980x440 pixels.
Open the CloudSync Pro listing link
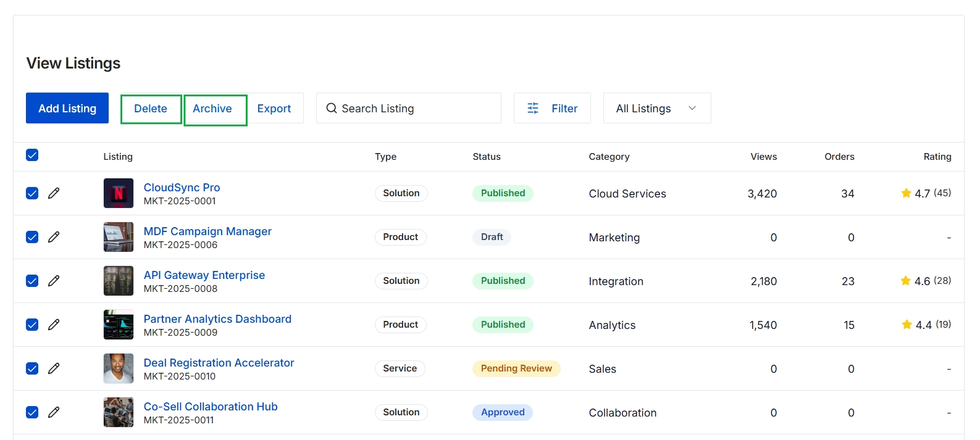(x=182, y=187)
